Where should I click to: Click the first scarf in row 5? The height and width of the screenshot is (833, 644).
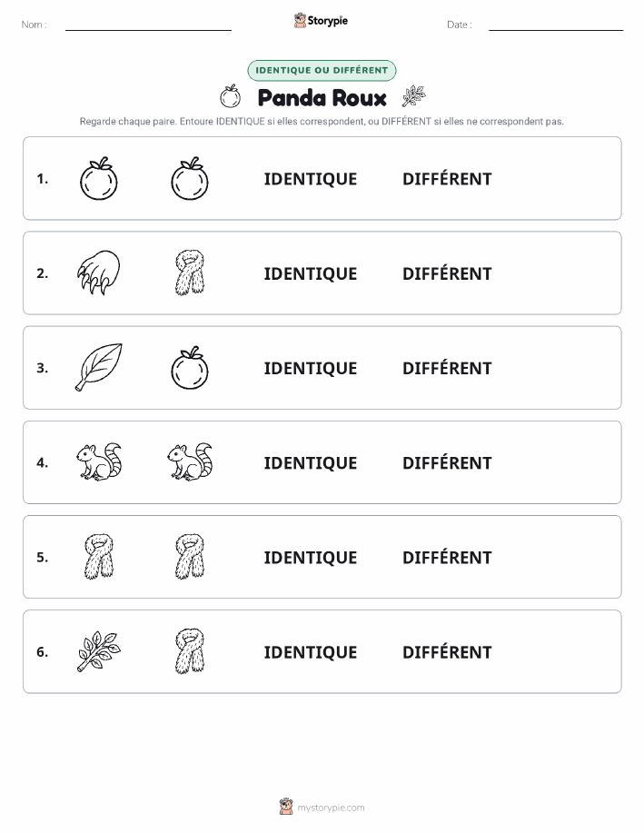click(x=99, y=556)
